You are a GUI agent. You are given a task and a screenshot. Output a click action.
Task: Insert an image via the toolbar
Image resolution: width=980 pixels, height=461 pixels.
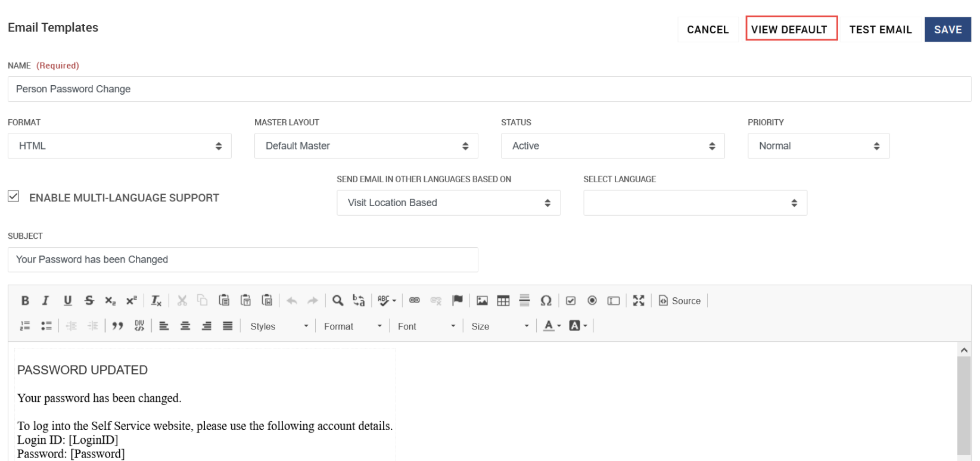pyautogui.click(x=482, y=301)
